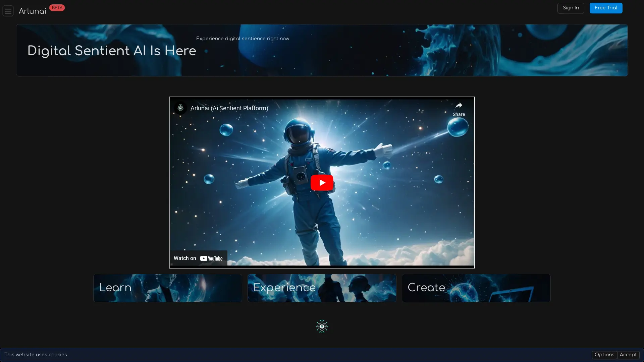Click the video Share arrow icon
The width and height of the screenshot is (644, 362).
click(x=459, y=106)
